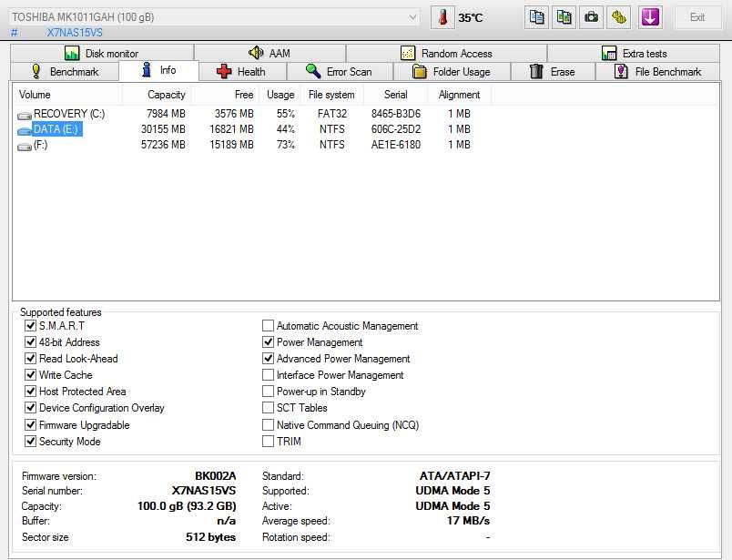Toggle the Write Cache checkbox
Image resolution: width=732 pixels, height=560 pixels.
(30, 374)
